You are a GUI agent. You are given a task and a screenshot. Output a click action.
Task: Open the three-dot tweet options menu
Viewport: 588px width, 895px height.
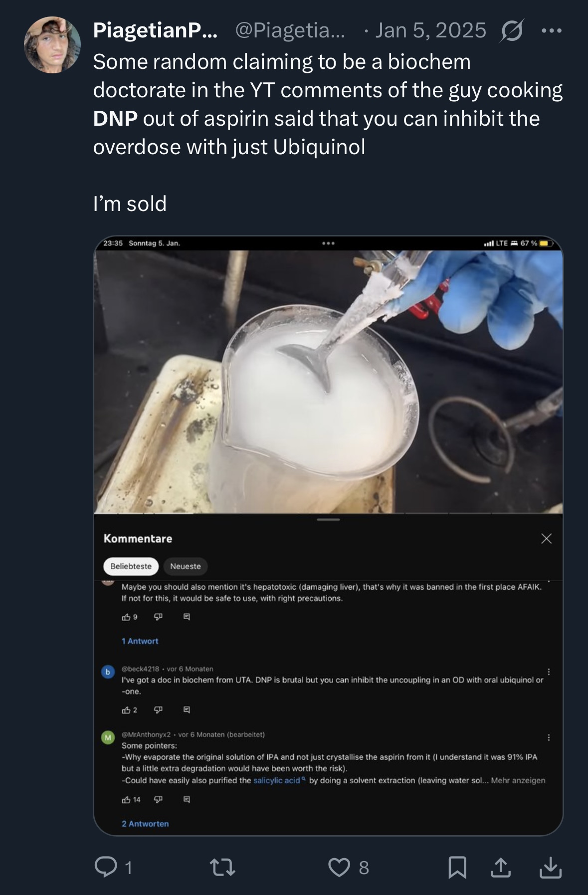pos(552,31)
